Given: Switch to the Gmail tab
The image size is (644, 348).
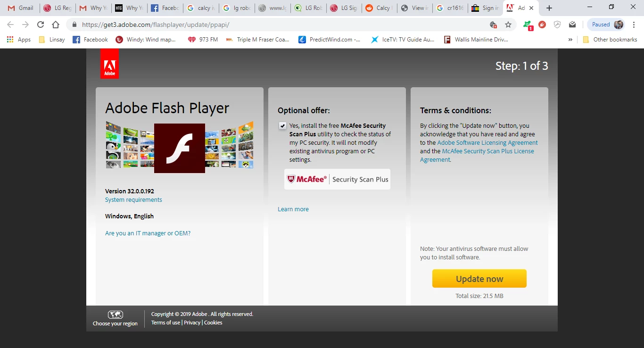Looking at the screenshot, I should pyautogui.click(x=21, y=8).
